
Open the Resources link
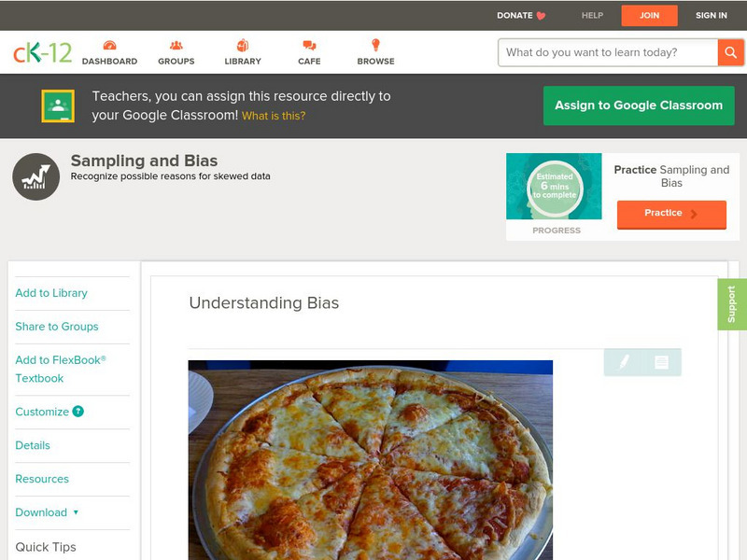(42, 479)
